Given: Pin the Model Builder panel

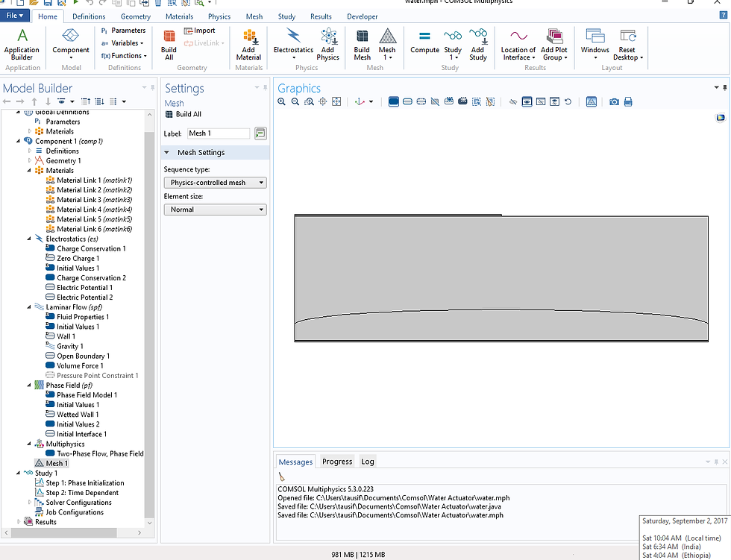Looking at the screenshot, I should 152,87.
